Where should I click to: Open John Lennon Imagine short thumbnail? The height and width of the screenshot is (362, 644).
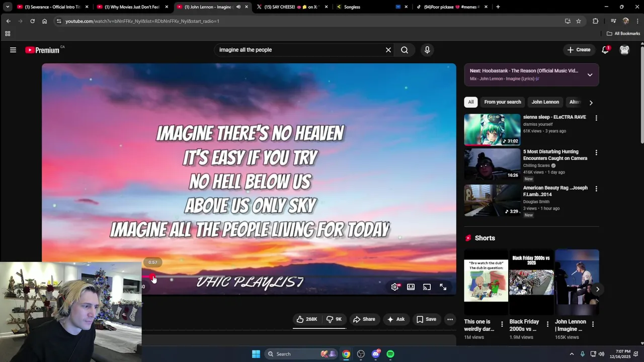(577, 282)
